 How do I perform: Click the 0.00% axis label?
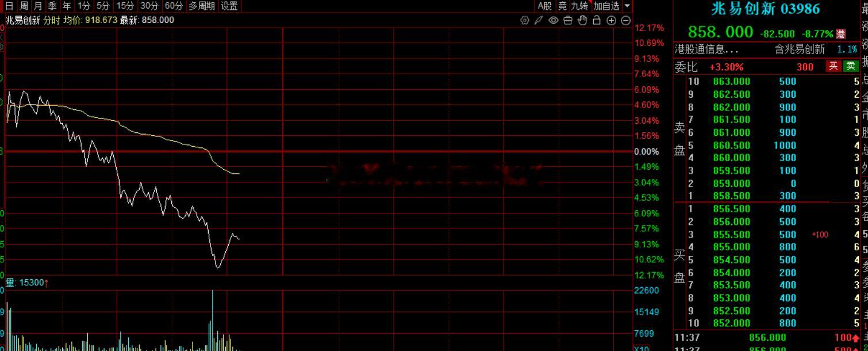pyautogui.click(x=646, y=152)
